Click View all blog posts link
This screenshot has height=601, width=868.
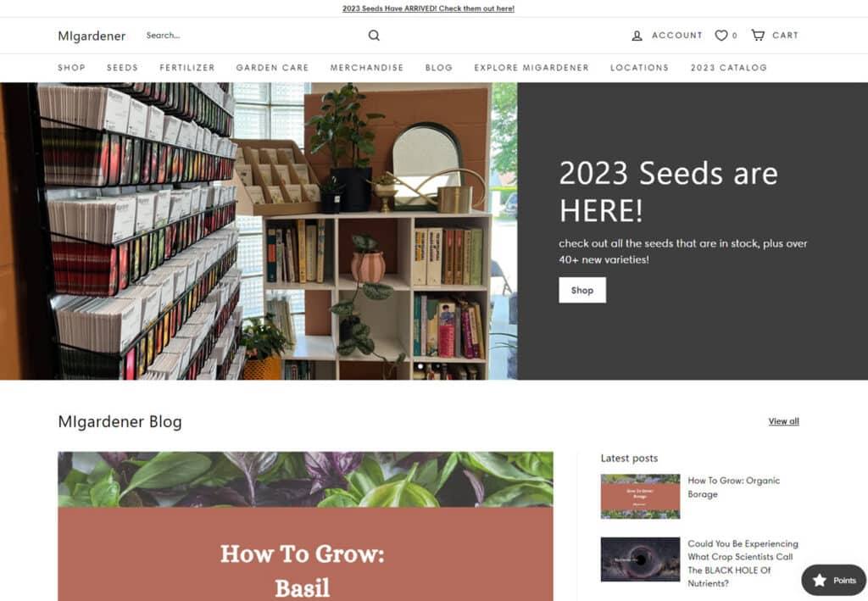(x=784, y=421)
